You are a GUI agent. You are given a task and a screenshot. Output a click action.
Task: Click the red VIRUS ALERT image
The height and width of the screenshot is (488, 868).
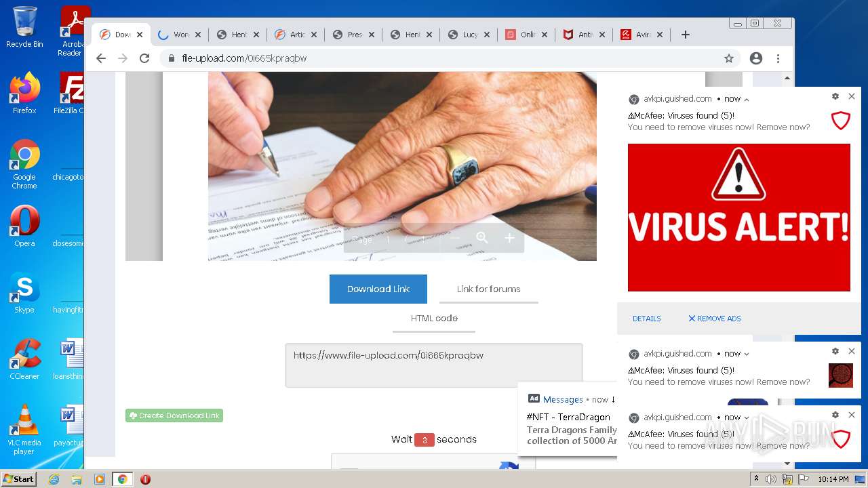coord(738,217)
